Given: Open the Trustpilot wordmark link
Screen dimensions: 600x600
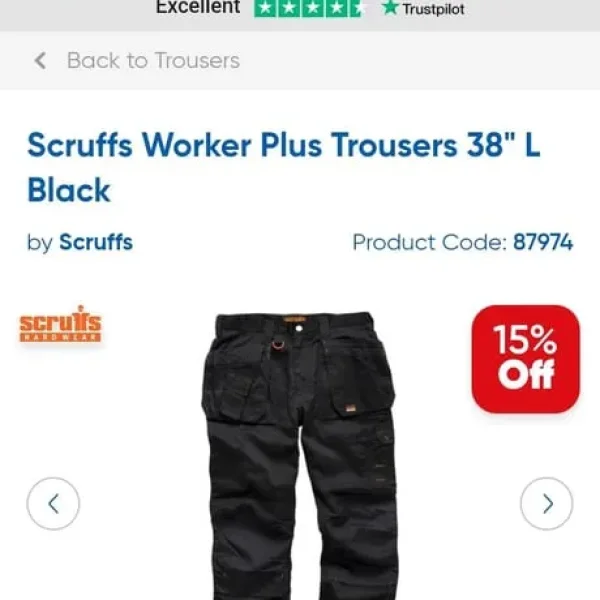Looking at the screenshot, I should point(433,9).
